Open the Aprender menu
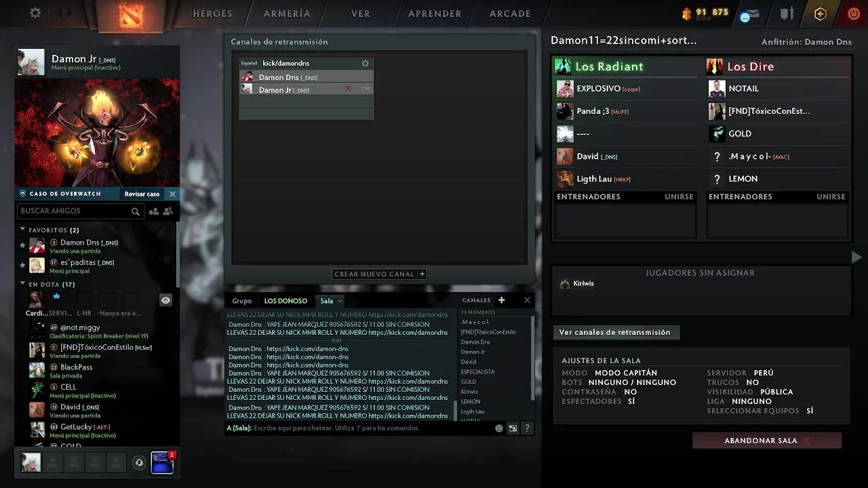Screen dimensions: 868x488 click(435, 14)
